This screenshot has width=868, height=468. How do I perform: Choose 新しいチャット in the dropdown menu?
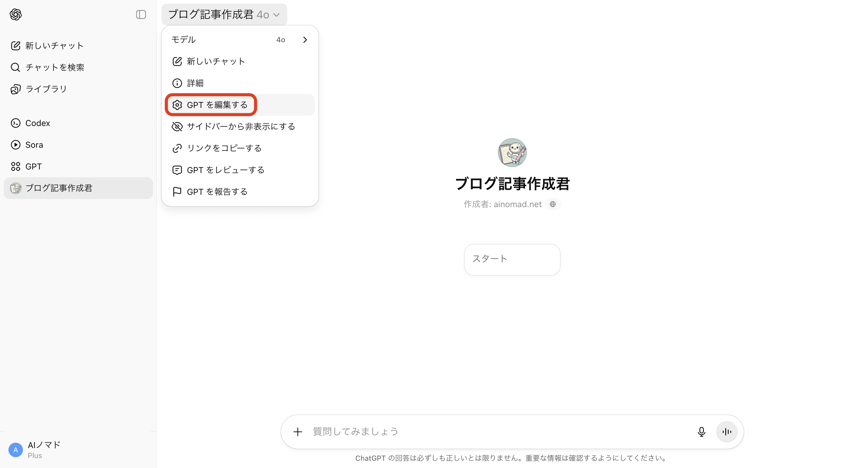(x=240, y=62)
